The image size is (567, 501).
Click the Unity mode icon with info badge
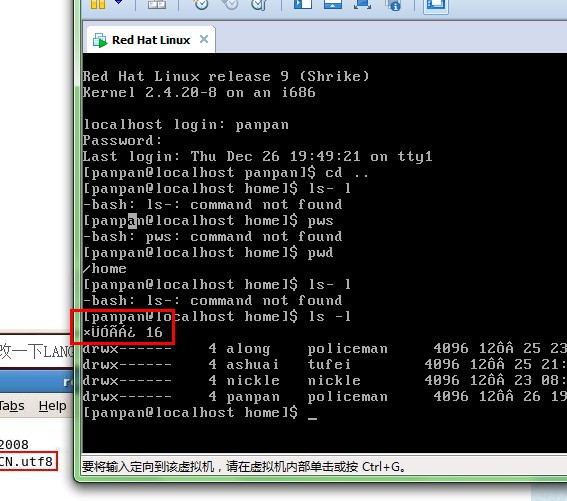pyautogui.click(x=393, y=4)
